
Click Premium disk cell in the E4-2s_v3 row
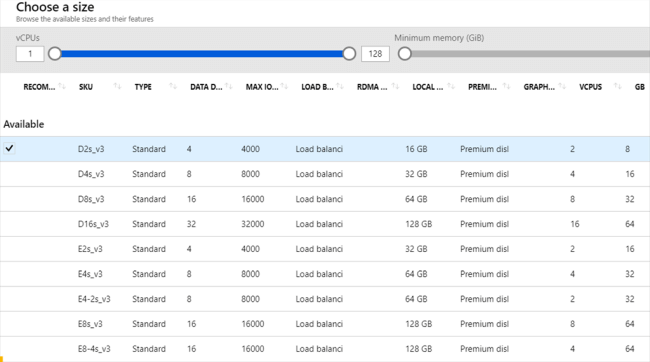[x=484, y=299]
